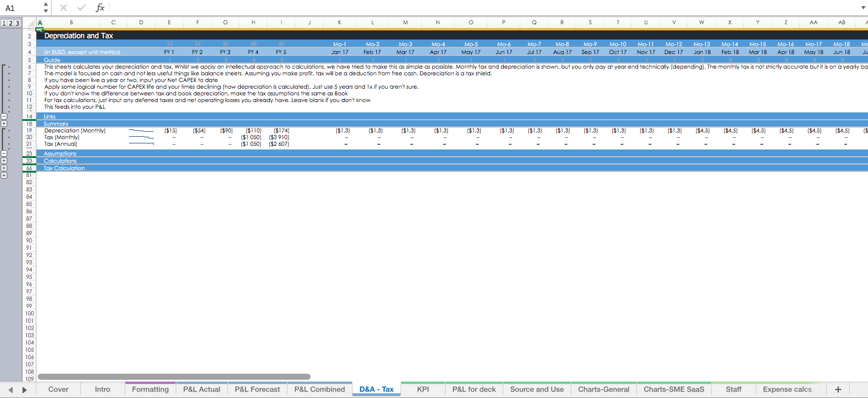
Task: Switch to Source and Use tab
Action: 537,389
